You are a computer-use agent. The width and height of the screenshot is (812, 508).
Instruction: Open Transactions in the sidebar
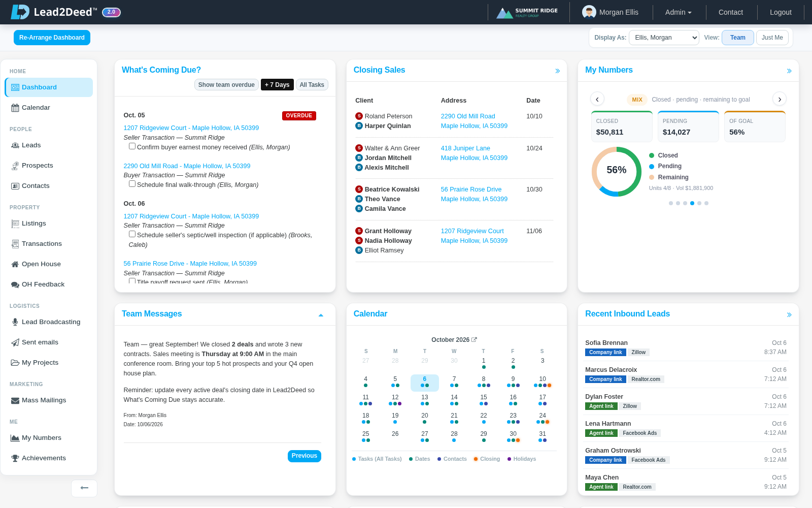click(49, 244)
